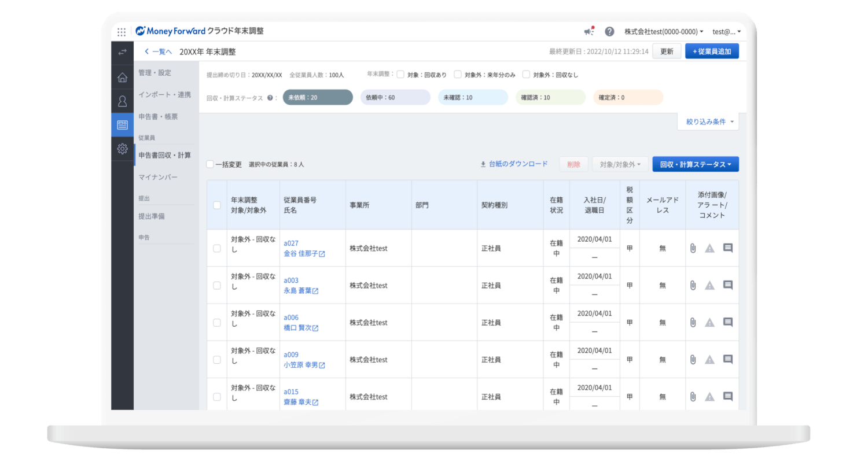Check the 対象外：来年分のみ filter checkbox
This screenshot has width=868, height=469.
[457, 74]
